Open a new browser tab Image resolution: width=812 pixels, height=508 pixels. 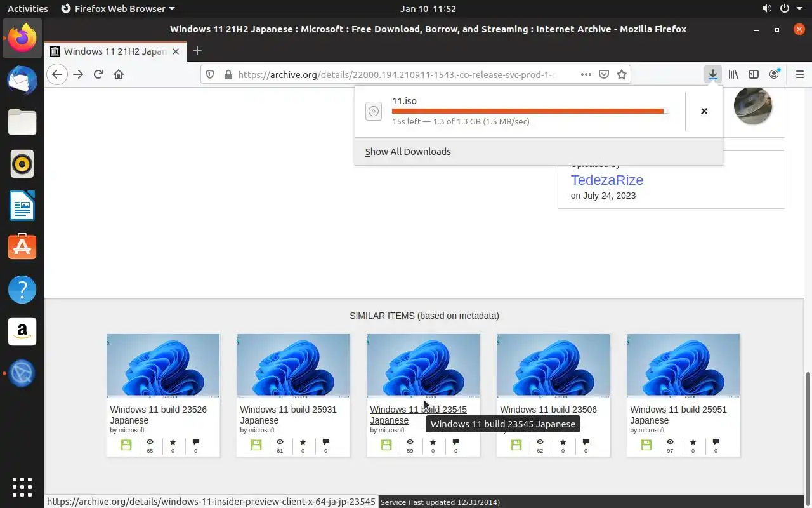(197, 51)
